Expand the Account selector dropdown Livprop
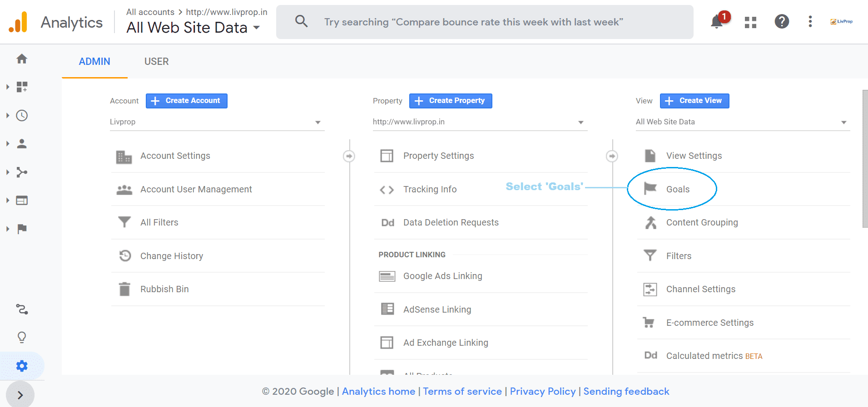The width and height of the screenshot is (868, 407). pos(217,122)
